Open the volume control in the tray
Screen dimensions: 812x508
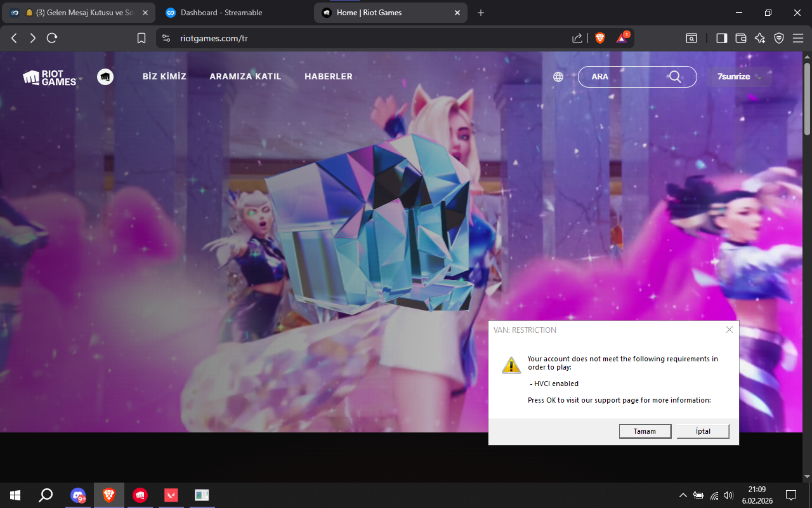pos(728,495)
